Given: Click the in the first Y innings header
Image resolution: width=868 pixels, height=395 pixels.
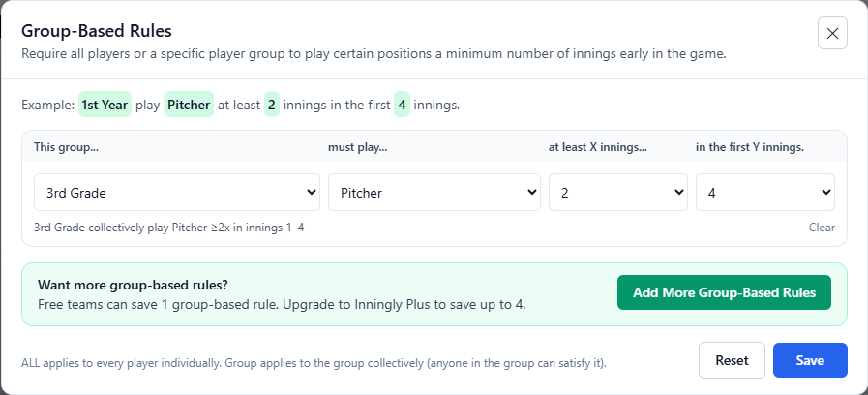Looking at the screenshot, I should 750,147.
